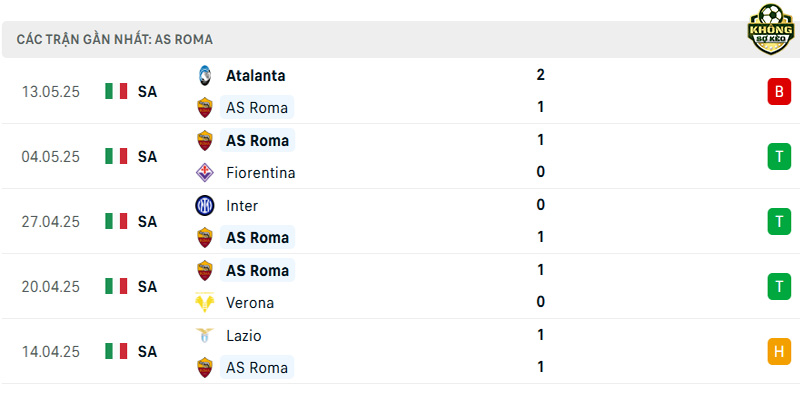The width and height of the screenshot is (800, 400).
Task: Click the Các Trận Gần Nhất: AS Roma header
Action: tap(114, 40)
